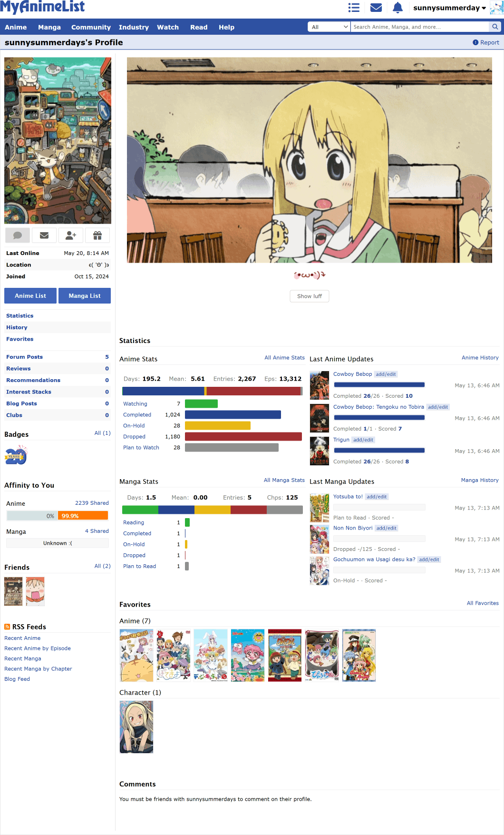Click the comment bubble icon under profile picture
The image size is (504, 835).
(x=18, y=235)
